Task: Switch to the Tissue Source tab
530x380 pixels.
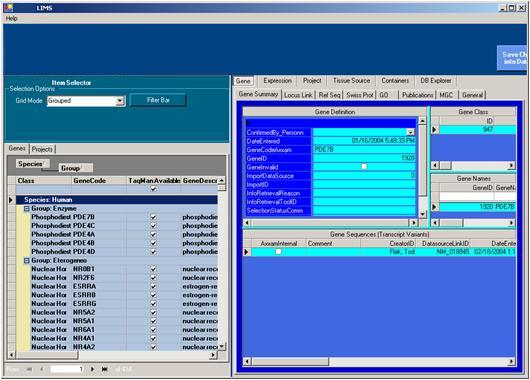Action: [x=352, y=80]
